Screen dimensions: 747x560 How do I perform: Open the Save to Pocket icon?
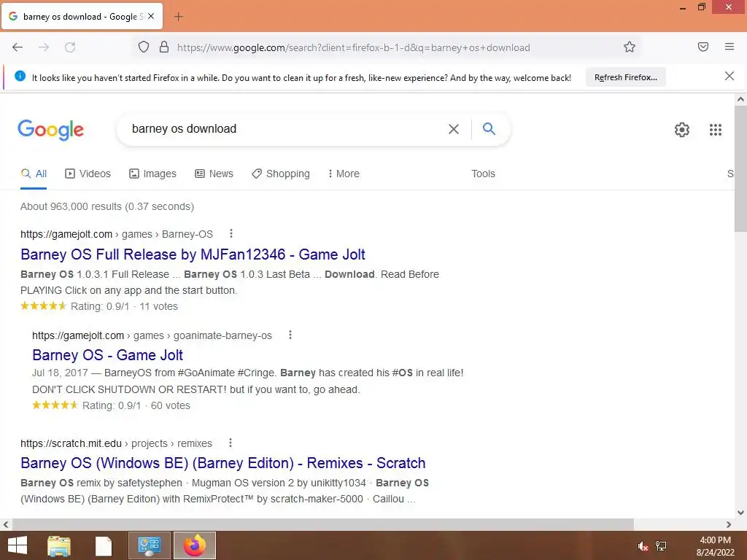pyautogui.click(x=703, y=47)
